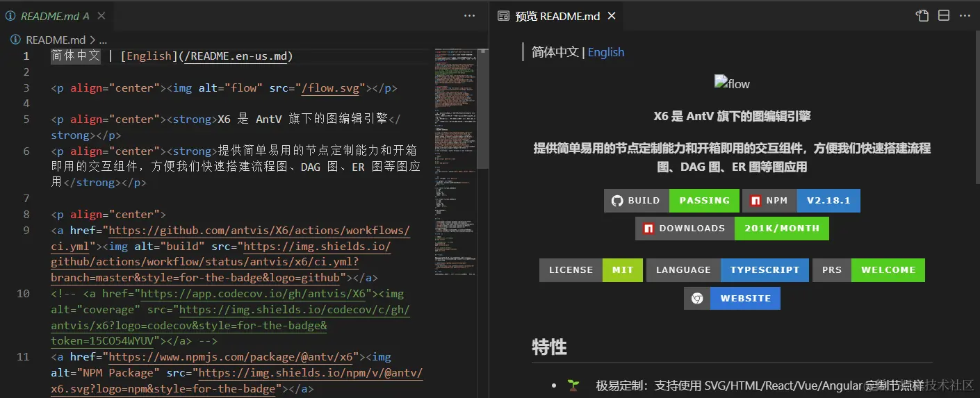Click the vertical scrollbar thumb of the code editor
The height and width of the screenshot is (398, 980).
pyautogui.click(x=482, y=108)
